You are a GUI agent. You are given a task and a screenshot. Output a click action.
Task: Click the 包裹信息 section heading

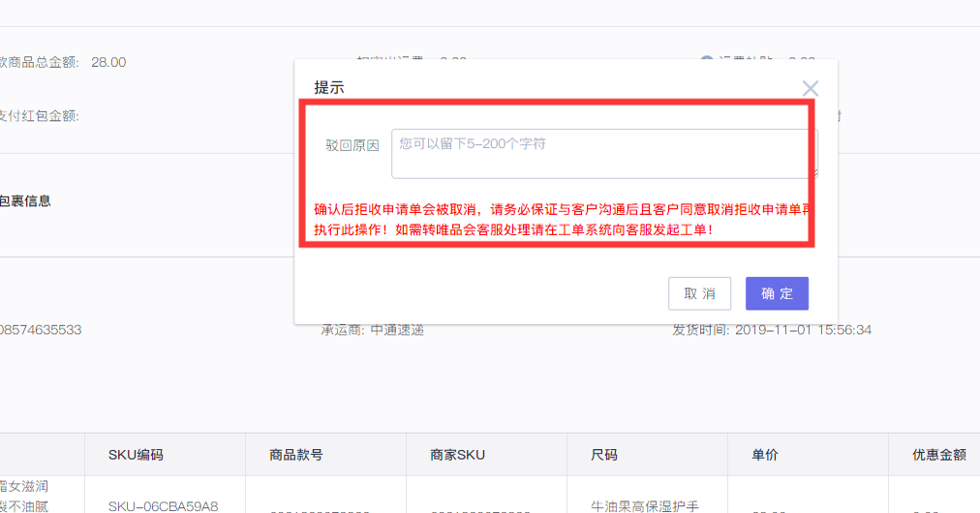click(x=25, y=201)
